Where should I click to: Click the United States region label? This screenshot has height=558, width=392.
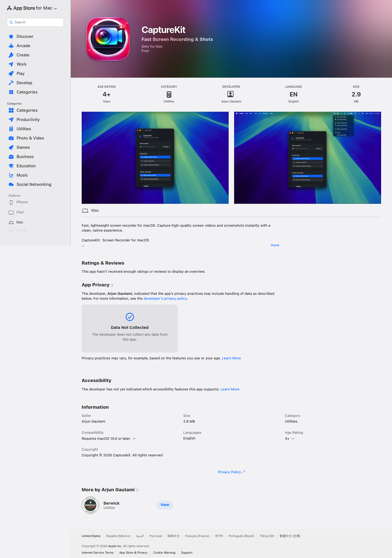[91, 536]
